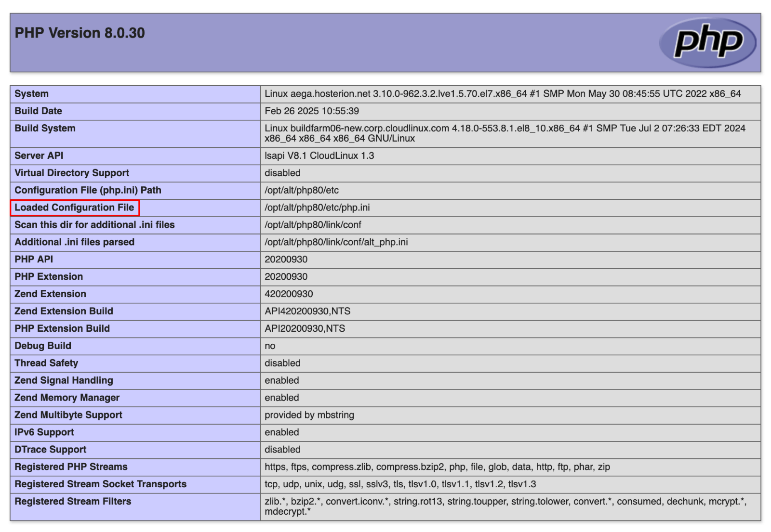Select the 'tcp, udp, unix, udg' transports value
This screenshot has height=532, width=771.
click(400, 484)
